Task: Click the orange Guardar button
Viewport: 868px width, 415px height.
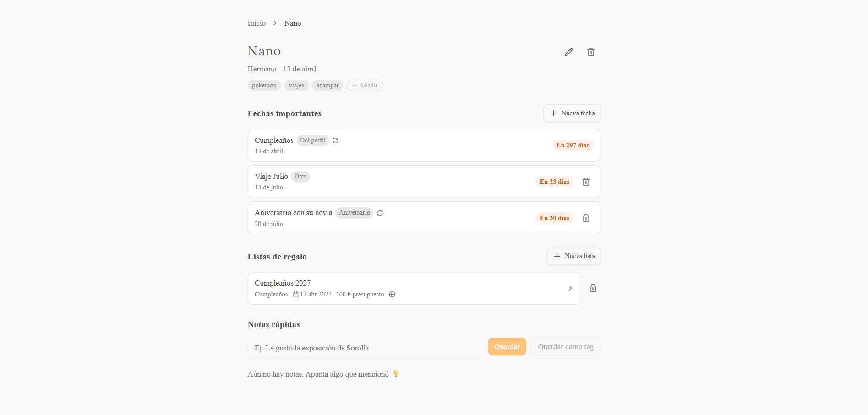Action: click(x=507, y=347)
